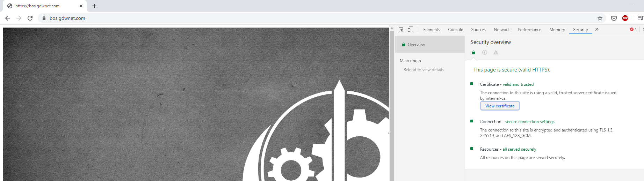Switch to the Performance tab
Screen dimensions: 644x181
click(x=530, y=30)
